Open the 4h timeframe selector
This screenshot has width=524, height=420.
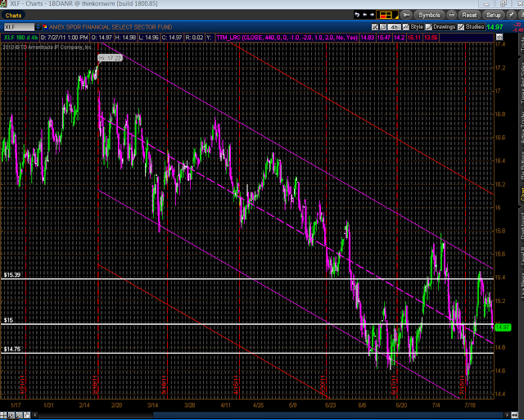pyautogui.click(x=395, y=27)
